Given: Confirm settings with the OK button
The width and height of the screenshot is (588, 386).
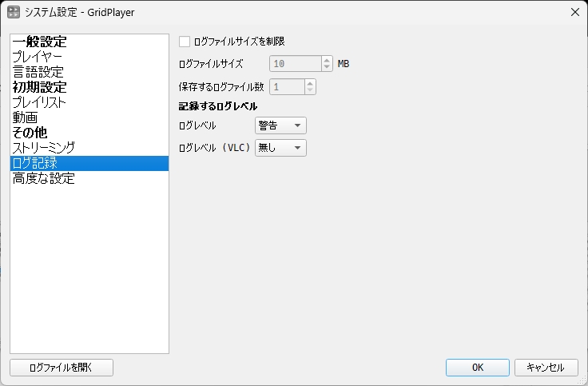Looking at the screenshot, I should (477, 368).
